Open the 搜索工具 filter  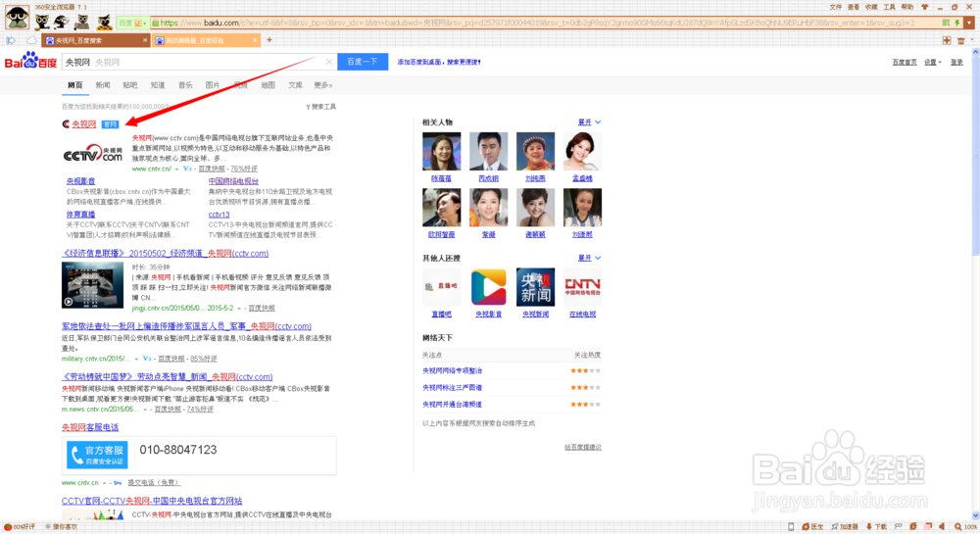(320, 107)
